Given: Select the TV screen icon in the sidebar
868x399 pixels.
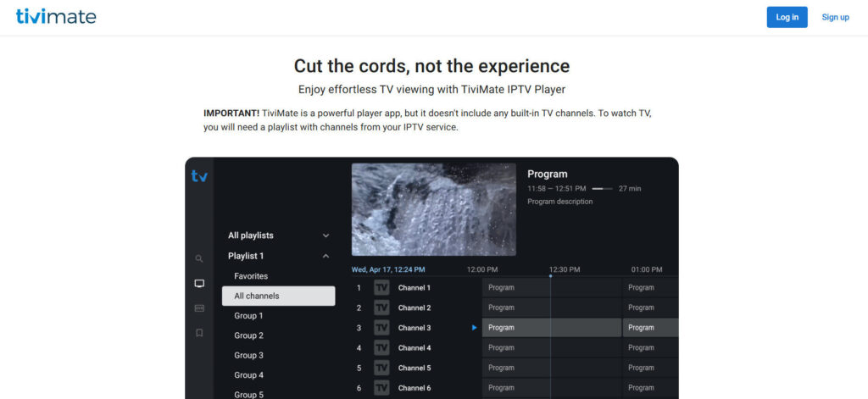Looking at the screenshot, I should point(199,283).
